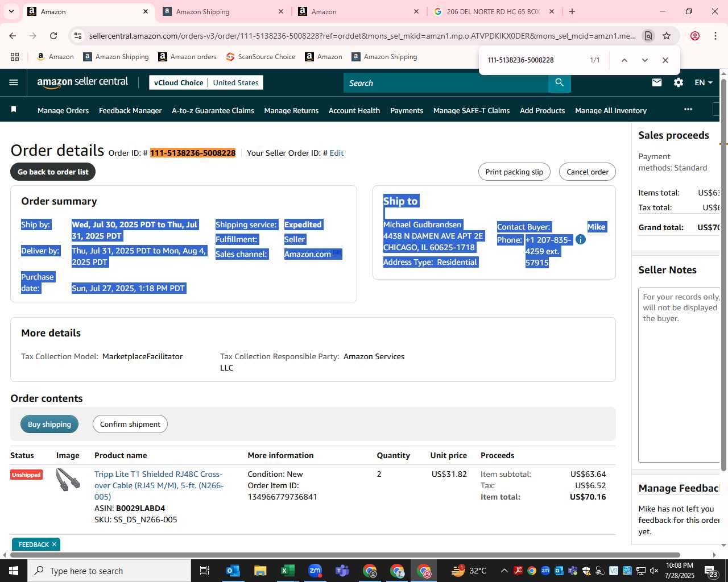Click the Seller Central search field

tap(446, 83)
